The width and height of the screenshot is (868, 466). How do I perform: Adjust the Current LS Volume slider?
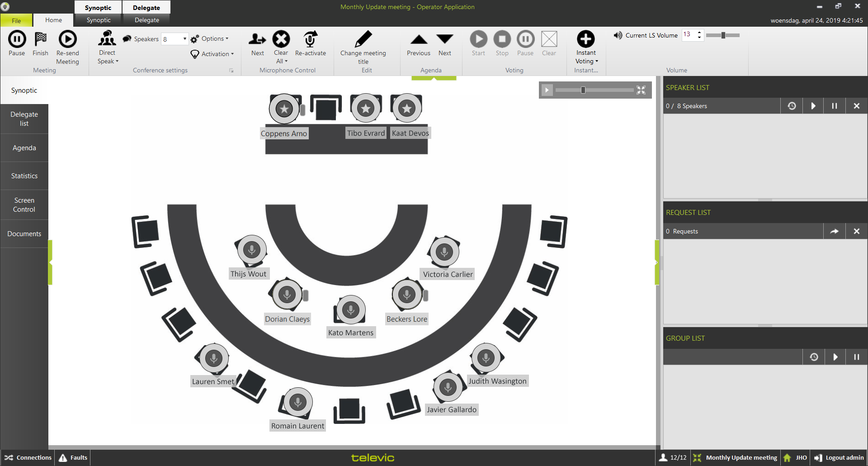tap(723, 35)
